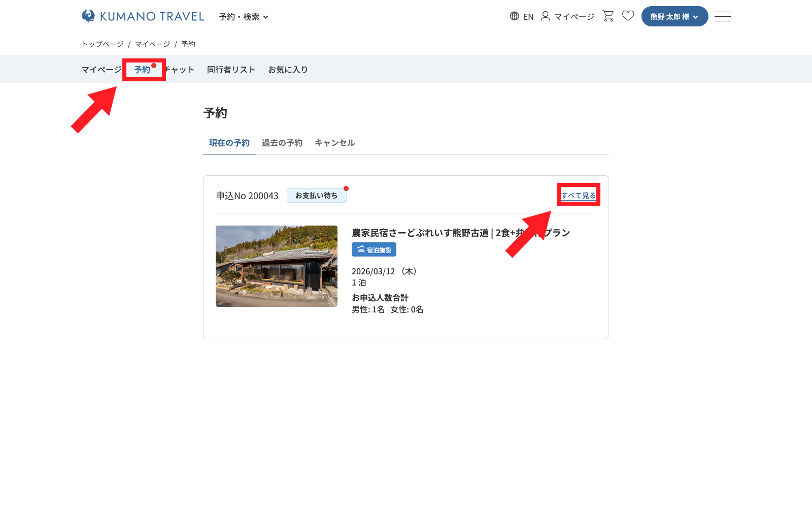Click the マイページ breadcrumb link
This screenshot has width=812, height=508.
tap(152, 44)
